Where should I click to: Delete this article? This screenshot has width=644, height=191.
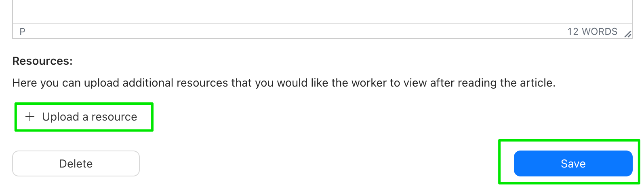(76, 163)
